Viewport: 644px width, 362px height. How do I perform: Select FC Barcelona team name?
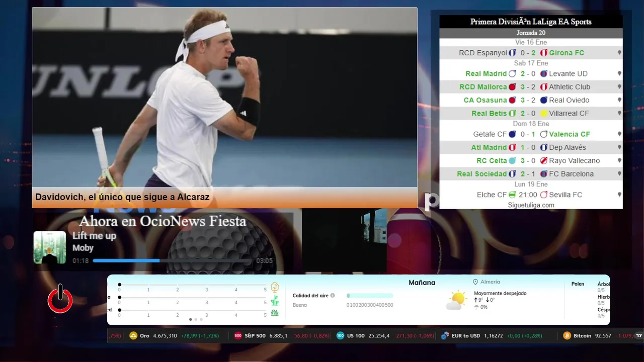click(572, 174)
